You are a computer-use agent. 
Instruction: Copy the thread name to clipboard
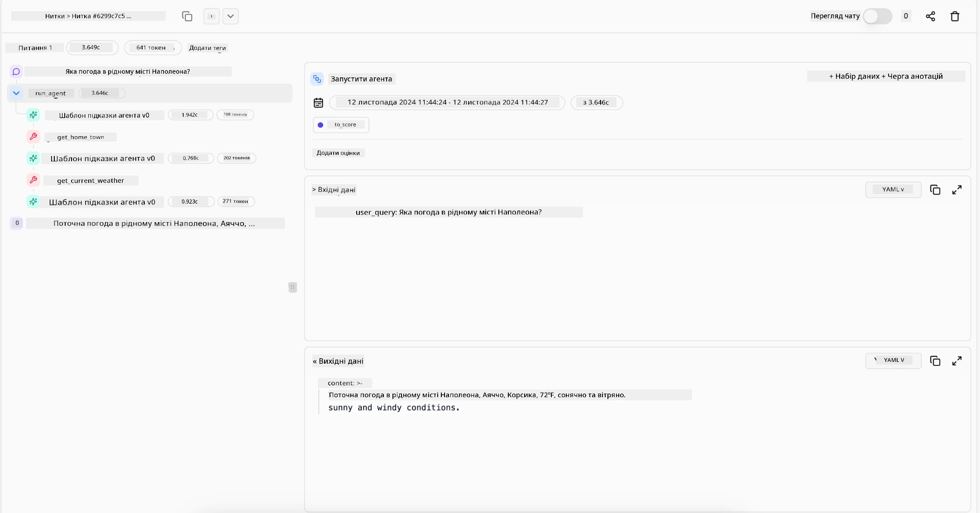[x=187, y=16]
